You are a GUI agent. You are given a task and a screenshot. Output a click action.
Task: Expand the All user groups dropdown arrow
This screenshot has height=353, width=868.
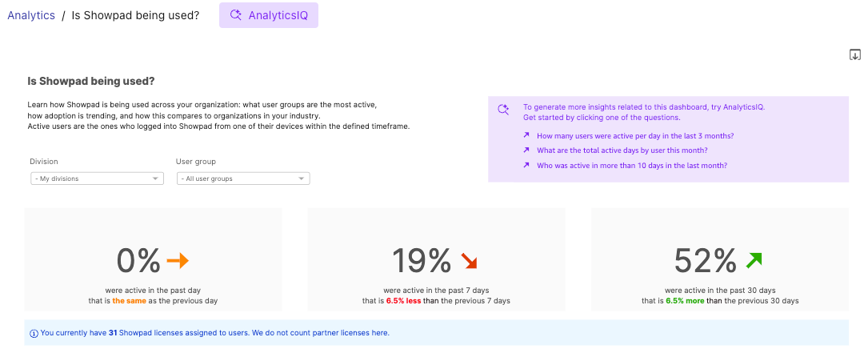302,179
